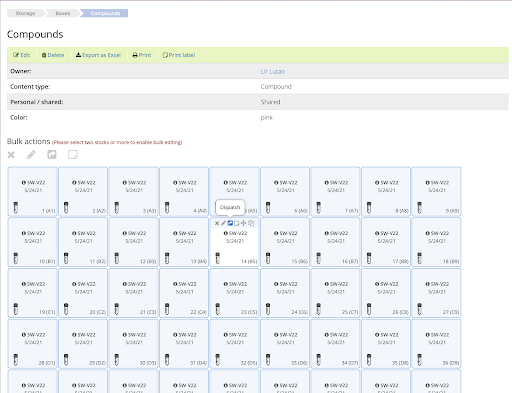The height and width of the screenshot is (393, 512).
Task: Select the stock cell 35 (D8)
Action: point(386,344)
